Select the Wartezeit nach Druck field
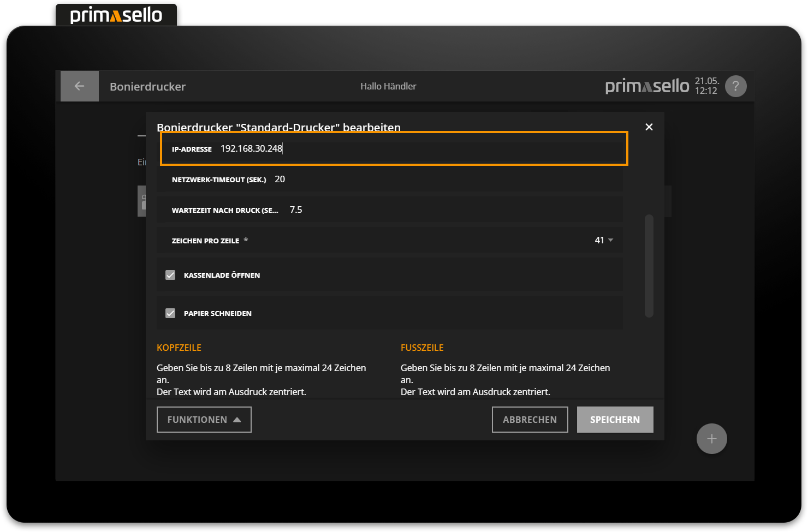This screenshot has width=808, height=532. pos(415,210)
